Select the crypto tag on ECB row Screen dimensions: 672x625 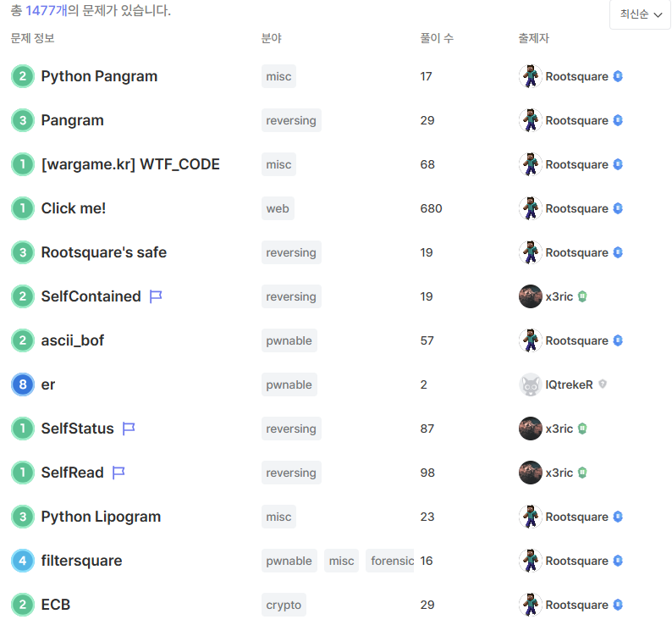(x=284, y=605)
